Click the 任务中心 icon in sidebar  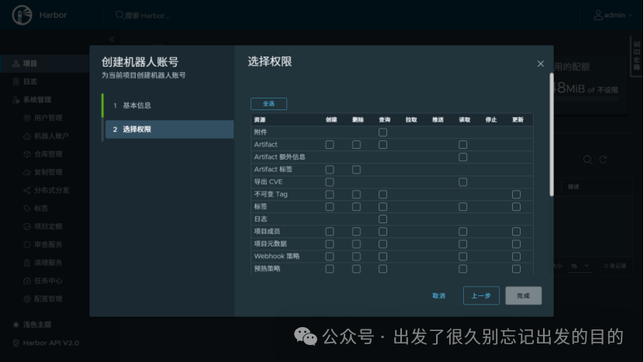[x=27, y=281]
